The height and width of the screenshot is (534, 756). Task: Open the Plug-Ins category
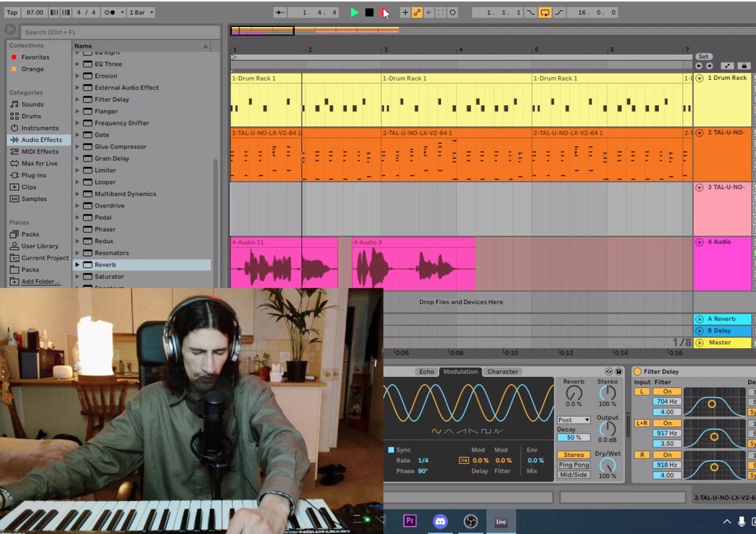pyautogui.click(x=33, y=175)
